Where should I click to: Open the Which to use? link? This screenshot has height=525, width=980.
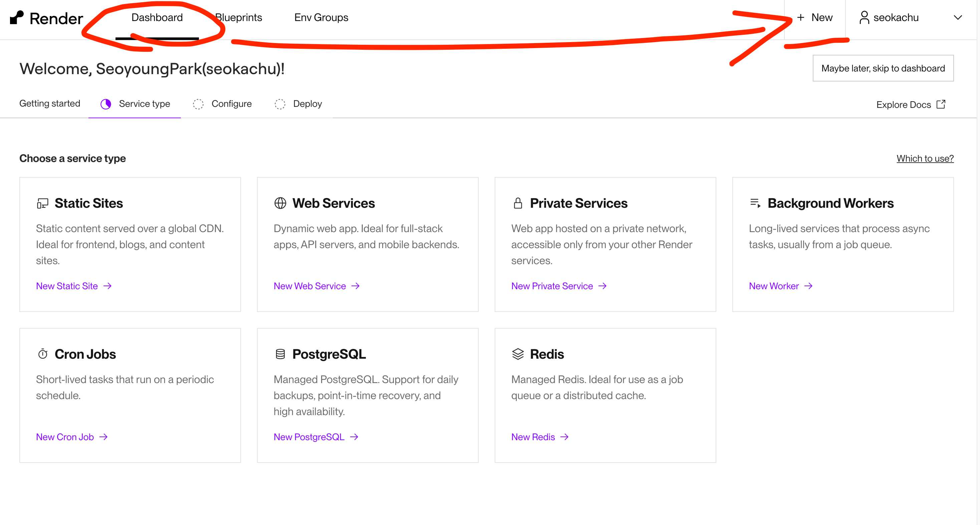coord(925,158)
